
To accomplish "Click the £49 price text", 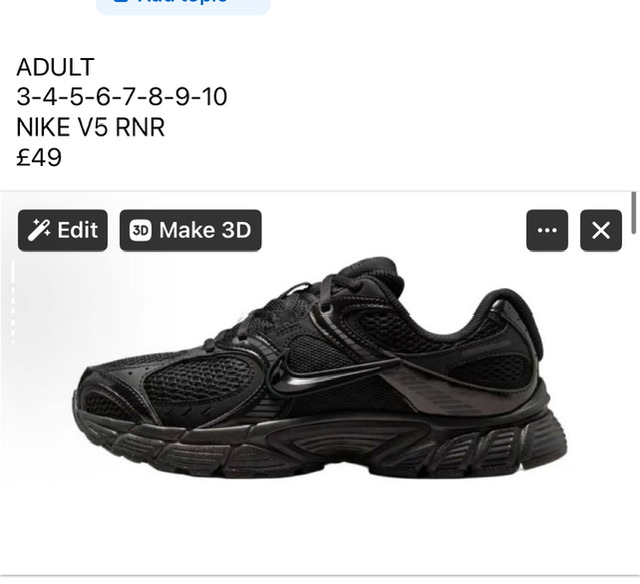I will pos(39,158).
